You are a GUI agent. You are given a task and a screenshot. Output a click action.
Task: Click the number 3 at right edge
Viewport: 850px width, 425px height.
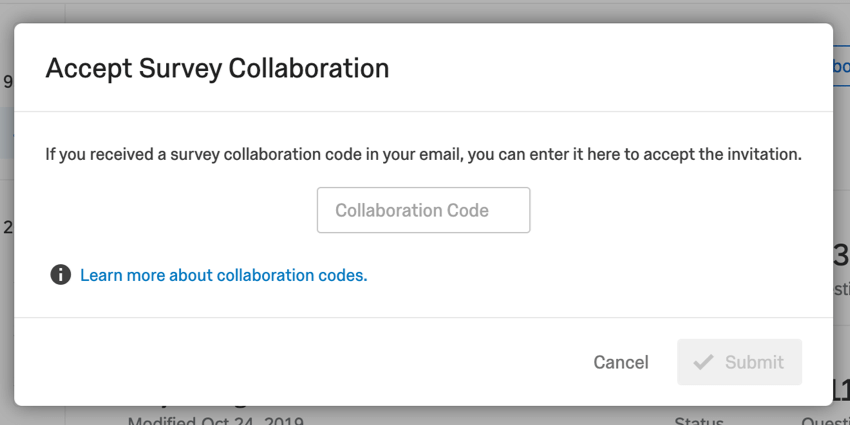coord(841,256)
